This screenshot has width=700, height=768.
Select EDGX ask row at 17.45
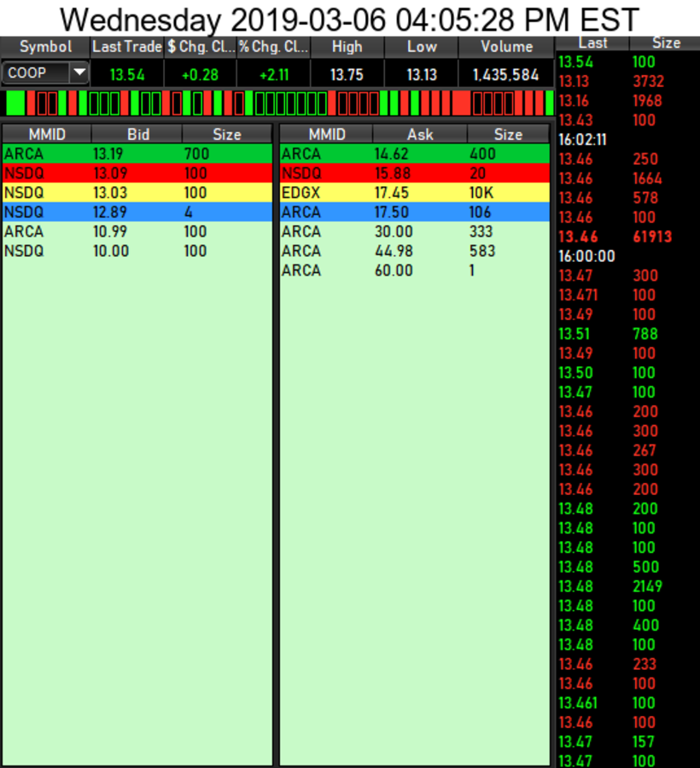(x=414, y=193)
